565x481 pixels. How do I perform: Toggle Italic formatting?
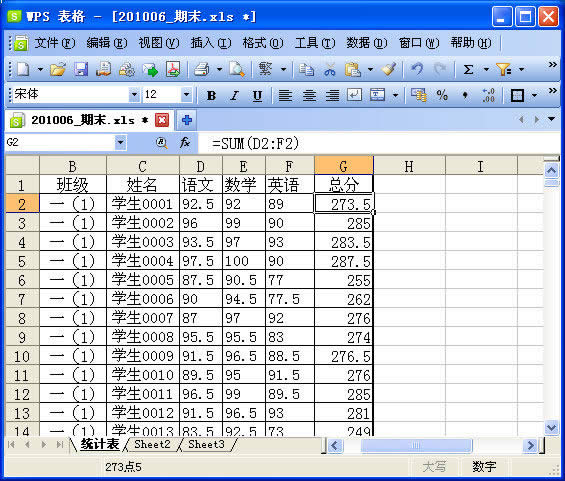click(234, 96)
